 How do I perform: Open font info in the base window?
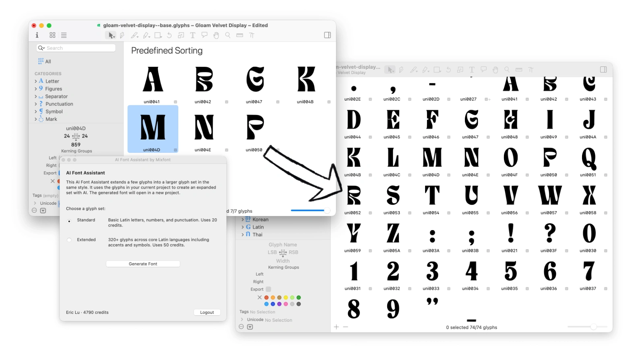[x=37, y=35]
